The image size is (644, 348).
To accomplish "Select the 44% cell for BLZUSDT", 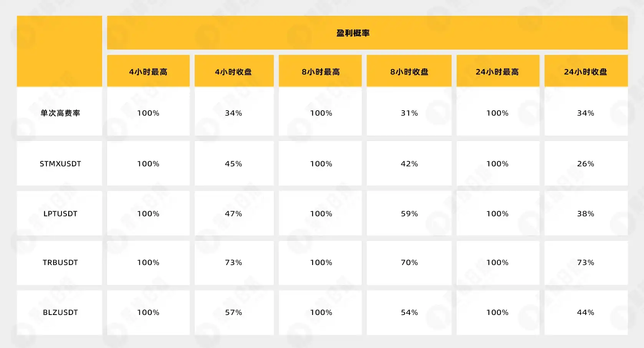I will pyautogui.click(x=586, y=312).
